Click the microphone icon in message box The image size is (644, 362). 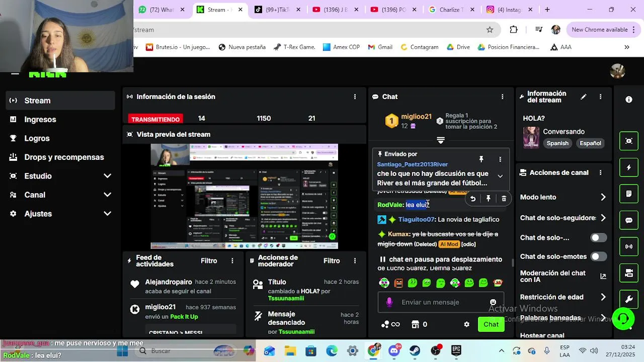point(389,302)
